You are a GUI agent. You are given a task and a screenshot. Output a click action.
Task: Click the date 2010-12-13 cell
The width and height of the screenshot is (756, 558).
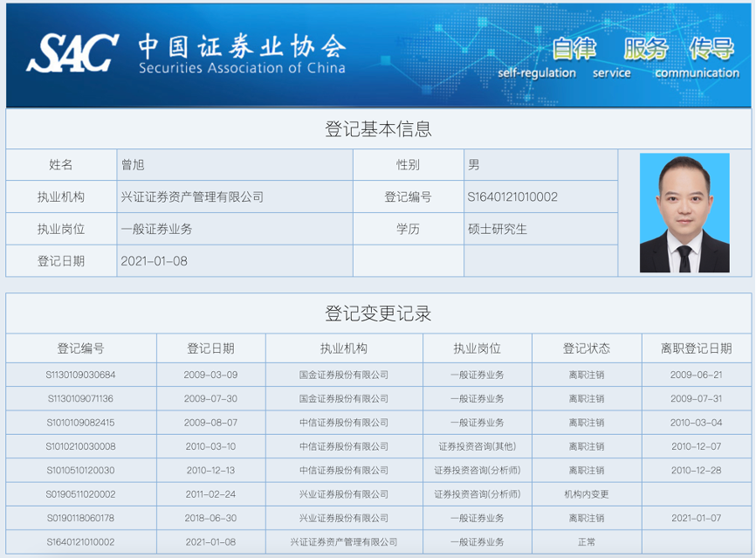coord(210,470)
